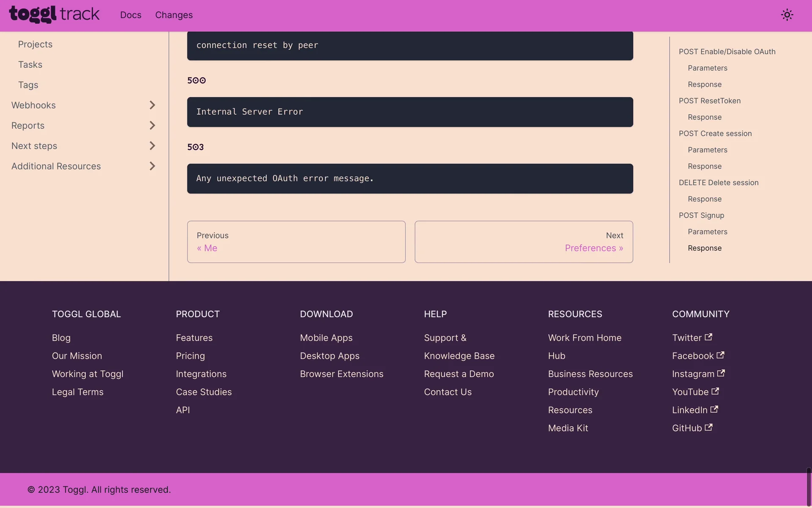Open the Docs menu item
This screenshot has height=508, width=812.
tap(131, 15)
